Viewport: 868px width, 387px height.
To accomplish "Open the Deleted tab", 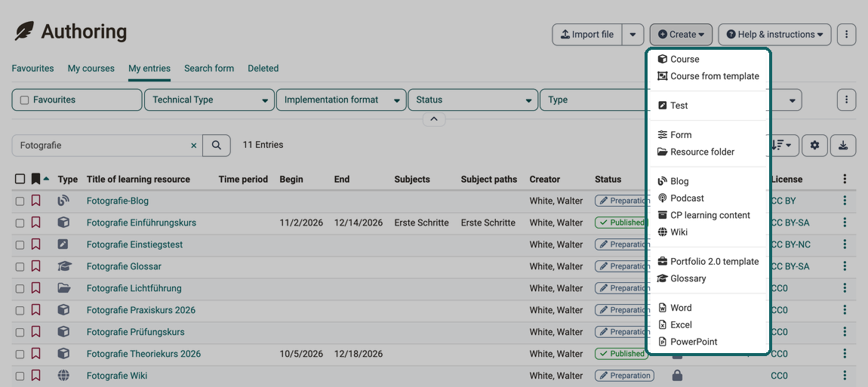I will (x=263, y=69).
